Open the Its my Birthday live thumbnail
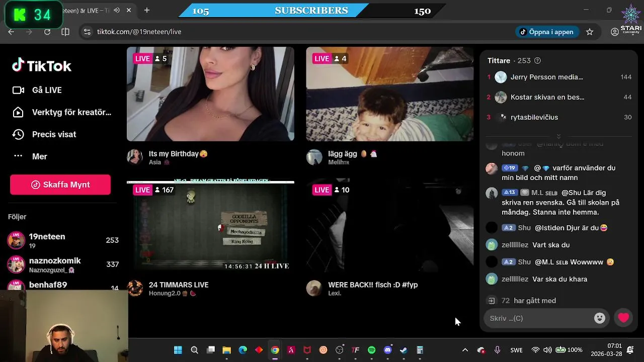 coord(210,94)
